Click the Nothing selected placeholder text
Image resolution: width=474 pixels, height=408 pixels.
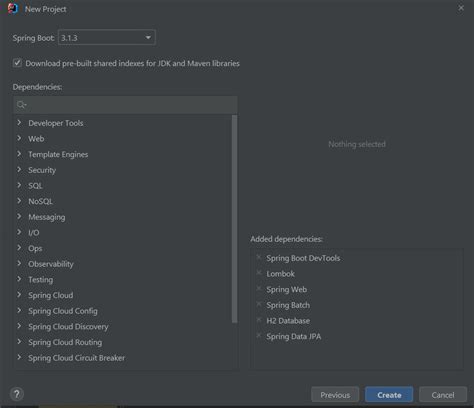pyautogui.click(x=357, y=144)
